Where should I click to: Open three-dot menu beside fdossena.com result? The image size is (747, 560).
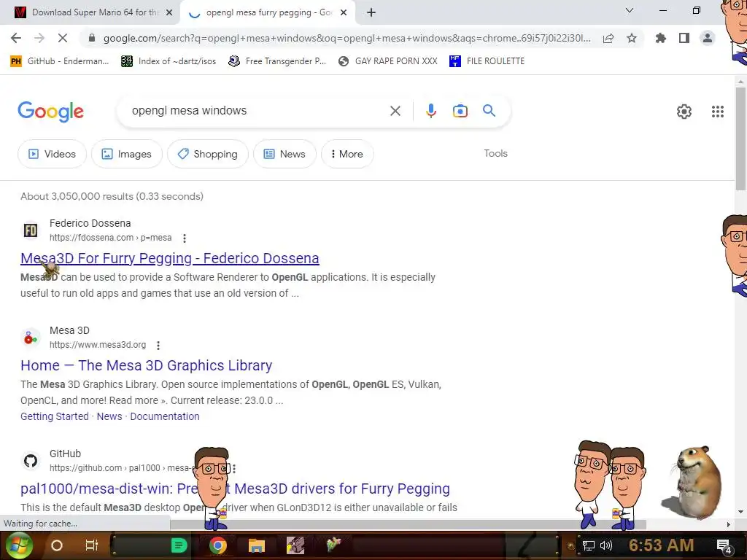tap(185, 238)
